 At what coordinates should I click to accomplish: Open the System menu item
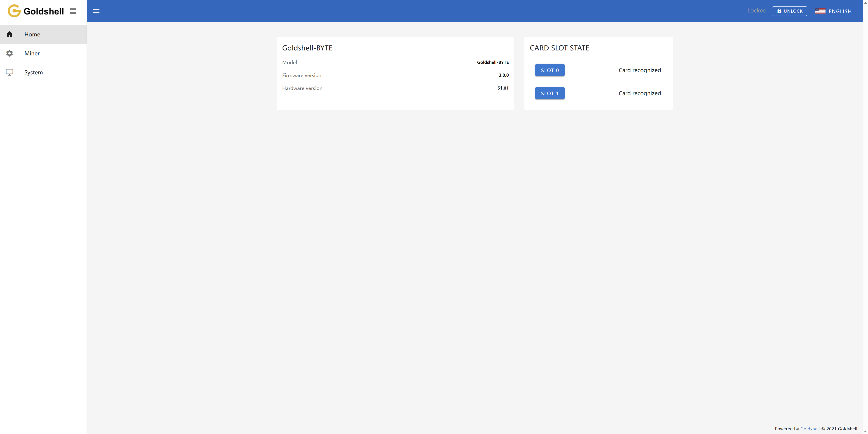(x=43, y=72)
